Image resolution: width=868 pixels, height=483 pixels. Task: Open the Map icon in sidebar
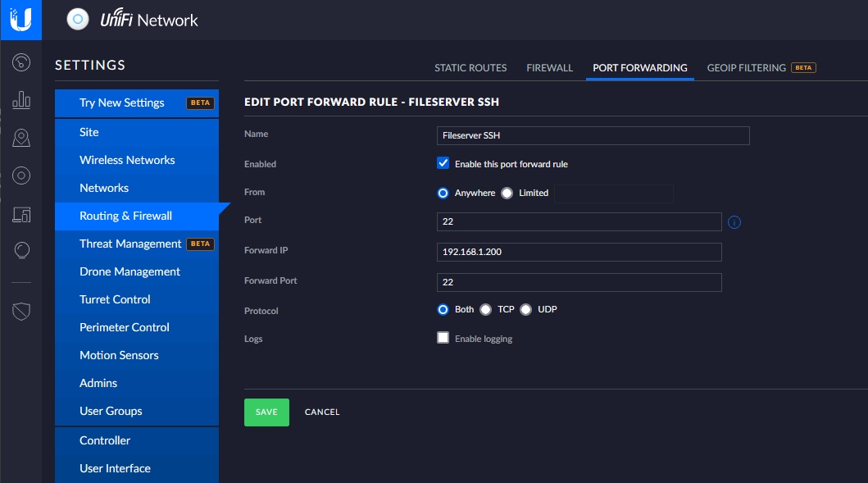[x=21, y=138]
